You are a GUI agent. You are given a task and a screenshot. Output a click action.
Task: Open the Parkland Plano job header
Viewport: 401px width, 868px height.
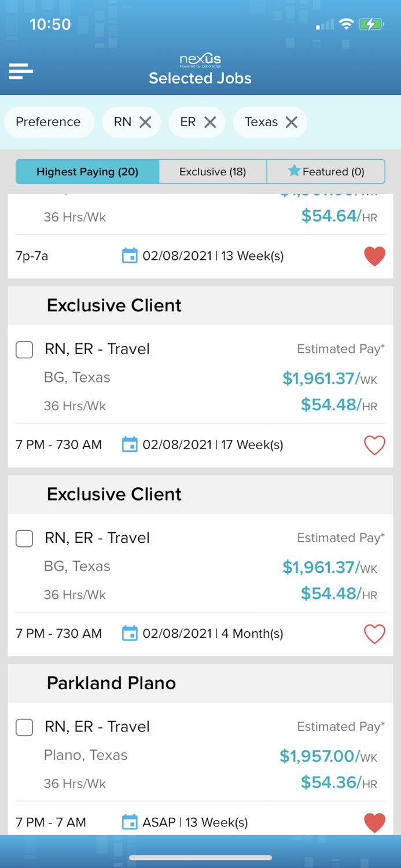point(111,683)
